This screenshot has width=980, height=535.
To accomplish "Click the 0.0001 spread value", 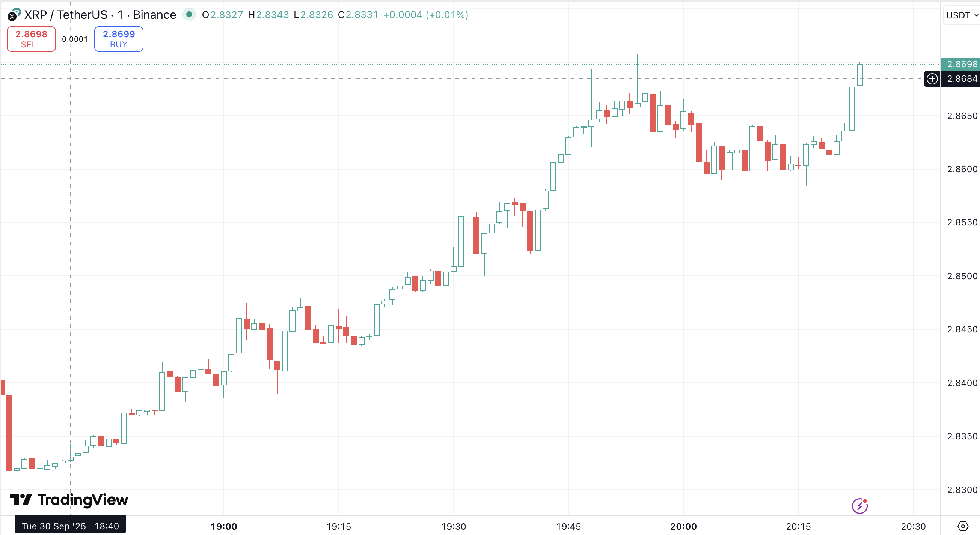I will 75,39.
